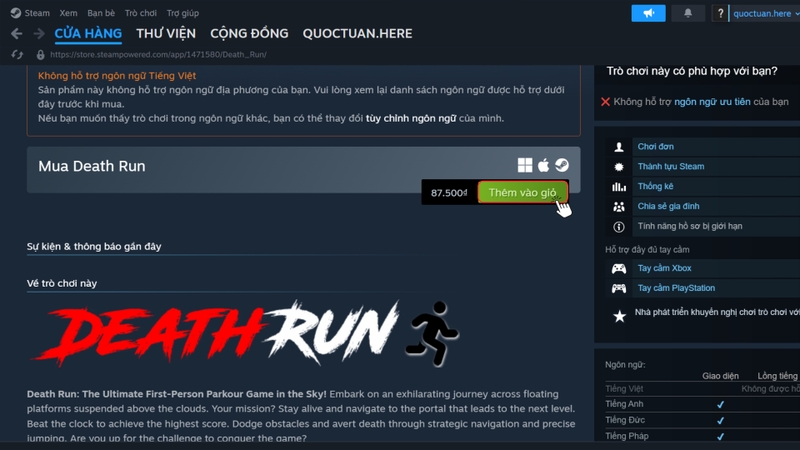Click the red X unsupported language icon

coord(606,102)
